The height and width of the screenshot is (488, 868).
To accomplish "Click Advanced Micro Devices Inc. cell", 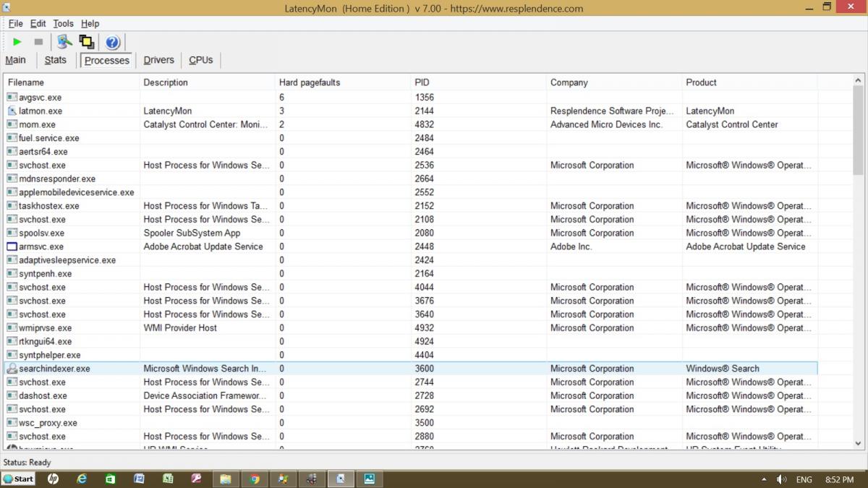I will tap(606, 125).
